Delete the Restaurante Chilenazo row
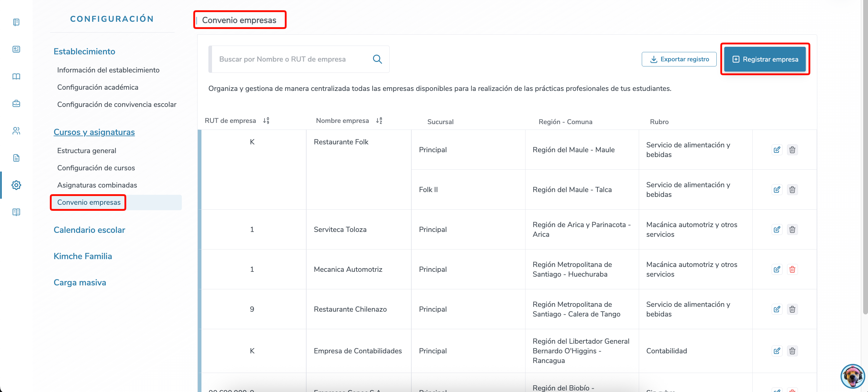868x392 pixels. pos(792,309)
